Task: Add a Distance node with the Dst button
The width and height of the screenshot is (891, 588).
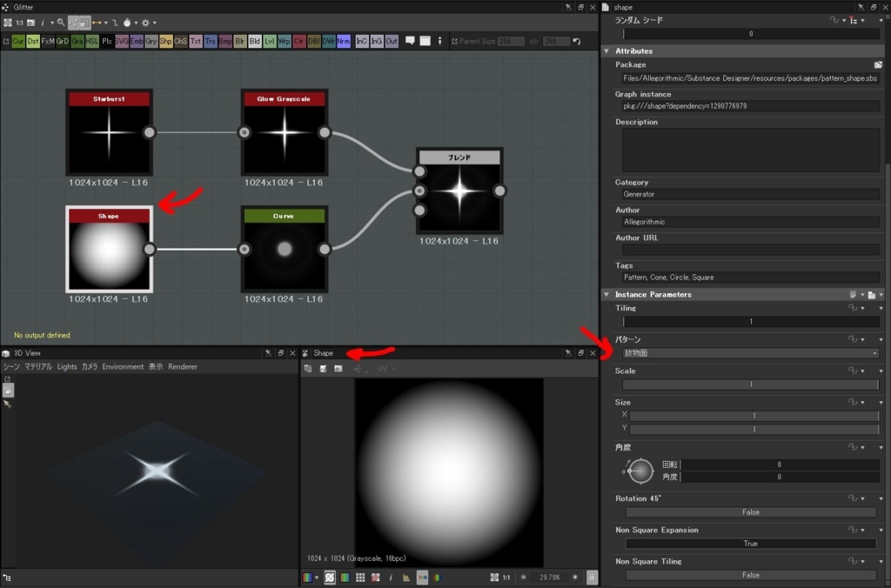Action: click(33, 42)
